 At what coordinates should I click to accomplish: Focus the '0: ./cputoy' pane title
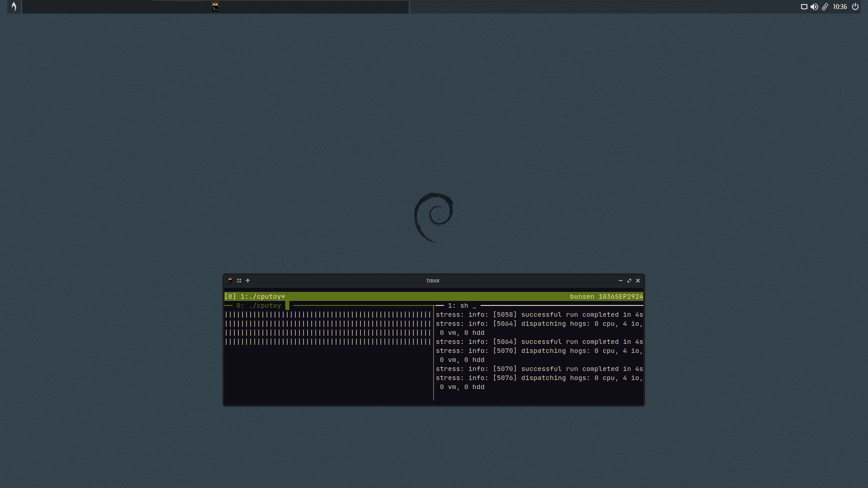[x=259, y=306]
